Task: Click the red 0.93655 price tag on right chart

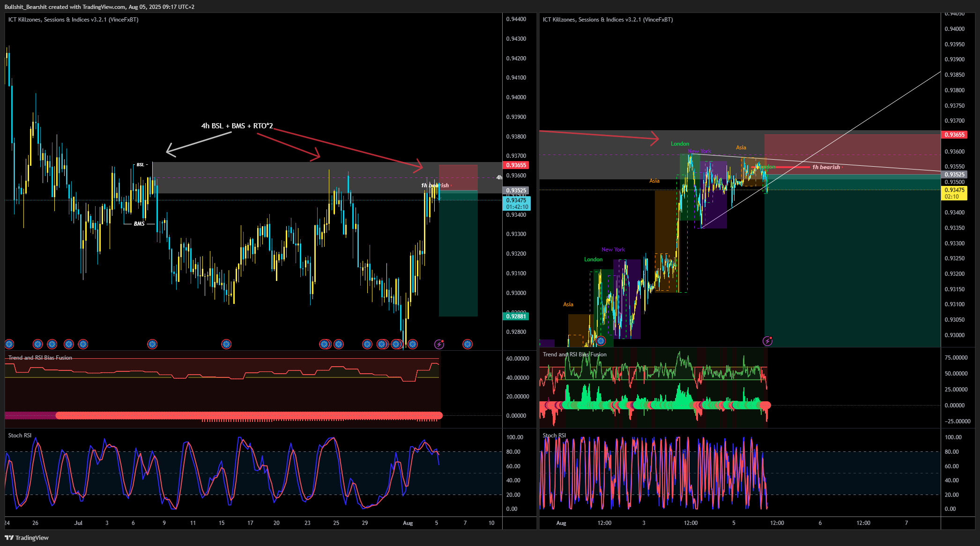Action: [954, 135]
